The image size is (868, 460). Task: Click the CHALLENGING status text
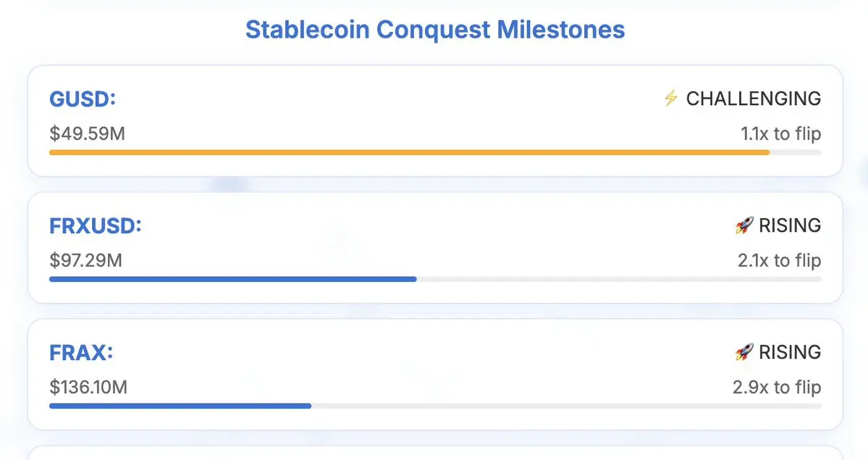(x=754, y=99)
